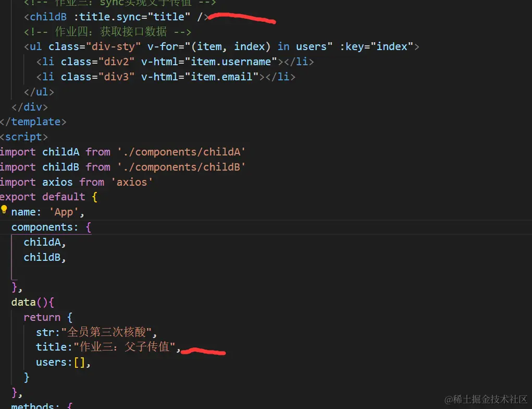This screenshot has width=532, height=409.
Task: Click the class="div2" attribute
Action: (x=98, y=62)
